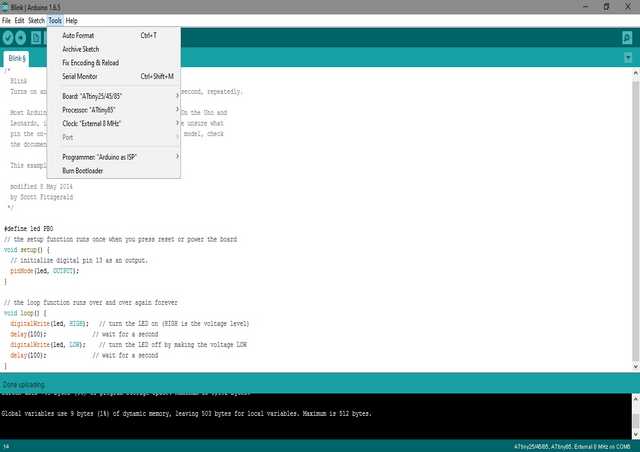This screenshot has height=452, width=640.
Task: Select Fix Encoding & Reload
Action: (113, 63)
